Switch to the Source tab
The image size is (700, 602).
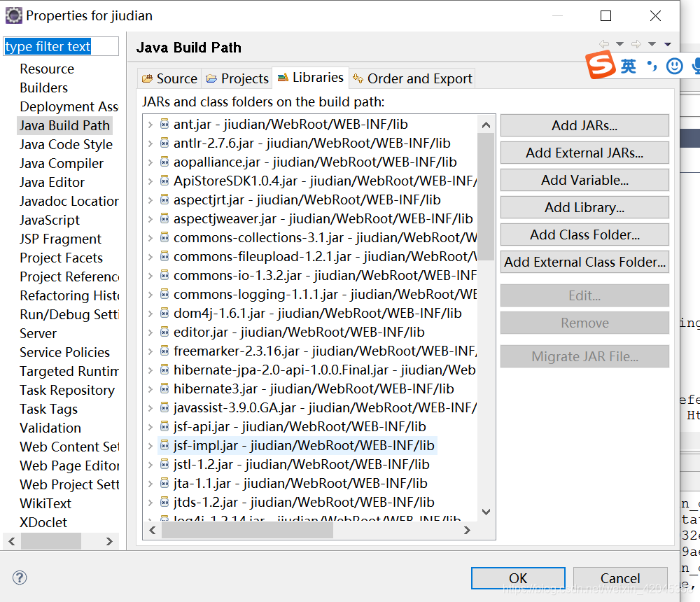pyautogui.click(x=169, y=78)
